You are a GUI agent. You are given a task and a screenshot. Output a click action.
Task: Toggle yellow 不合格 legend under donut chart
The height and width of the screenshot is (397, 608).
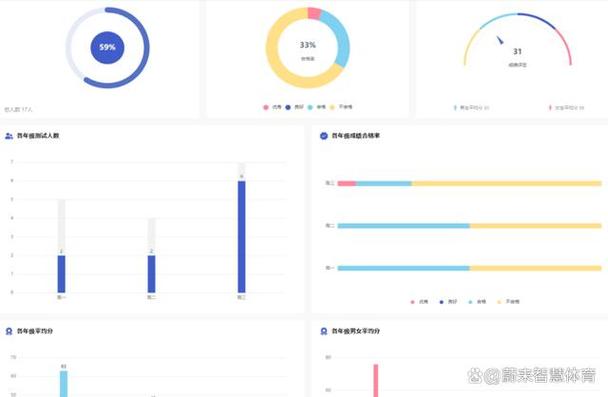[x=341, y=107]
